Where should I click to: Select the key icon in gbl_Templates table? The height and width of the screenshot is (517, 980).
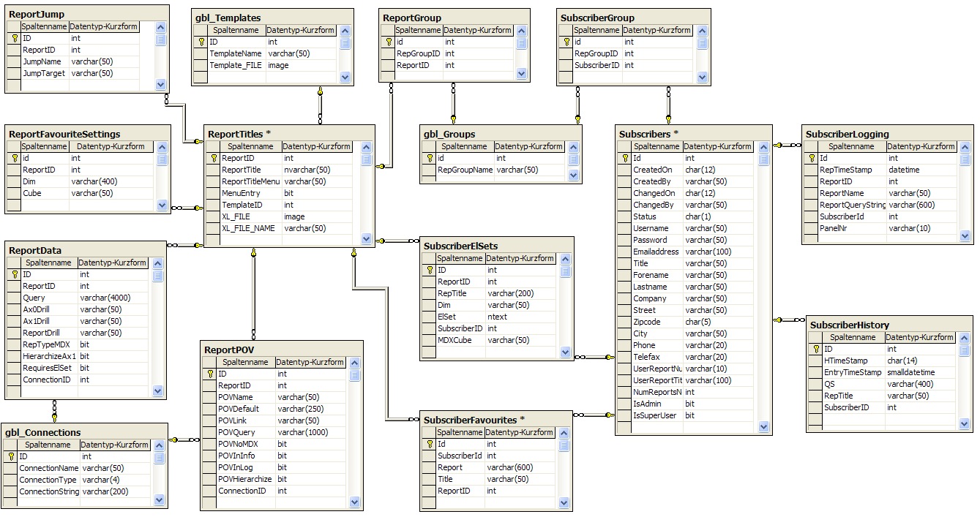(x=202, y=42)
